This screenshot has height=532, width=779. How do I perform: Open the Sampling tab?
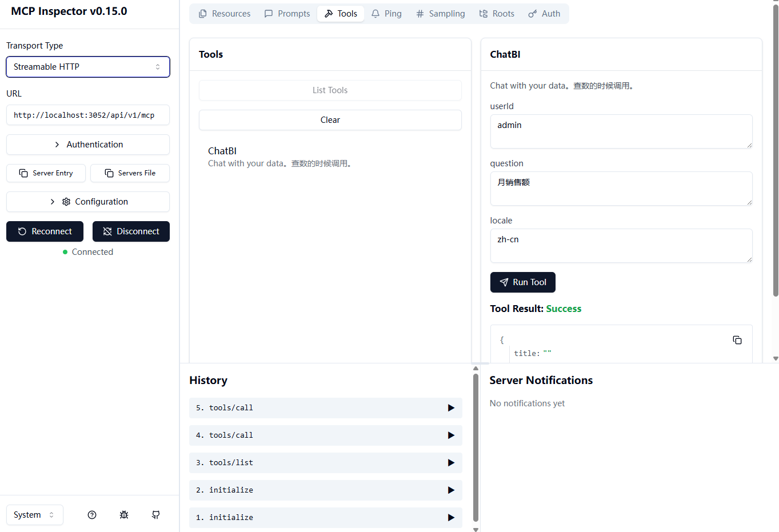[x=440, y=14]
